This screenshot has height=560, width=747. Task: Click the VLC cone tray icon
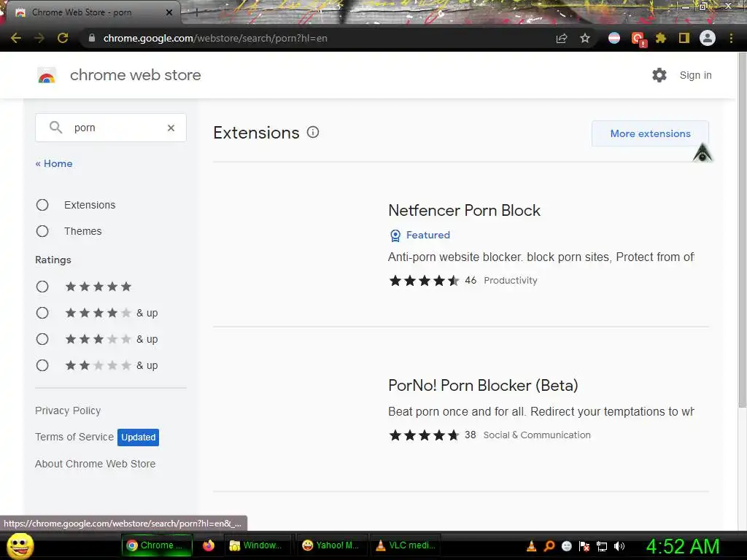pos(531,546)
